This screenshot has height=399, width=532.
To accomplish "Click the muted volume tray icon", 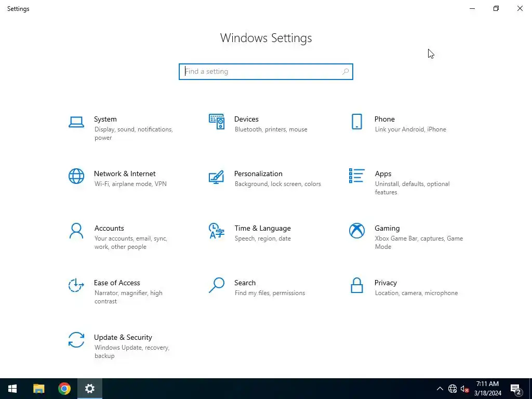I will tap(464, 389).
